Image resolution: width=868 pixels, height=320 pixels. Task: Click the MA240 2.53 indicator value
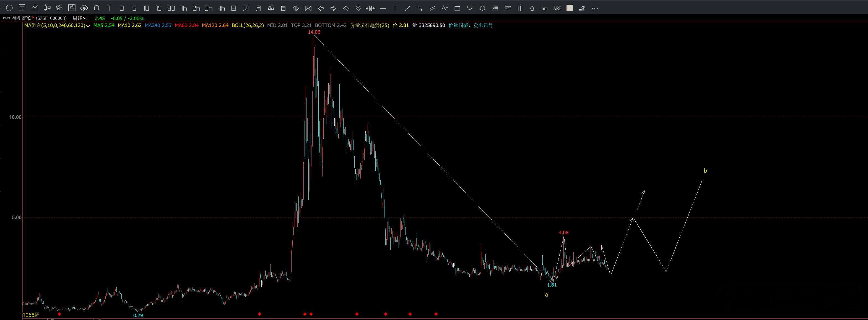(158, 25)
